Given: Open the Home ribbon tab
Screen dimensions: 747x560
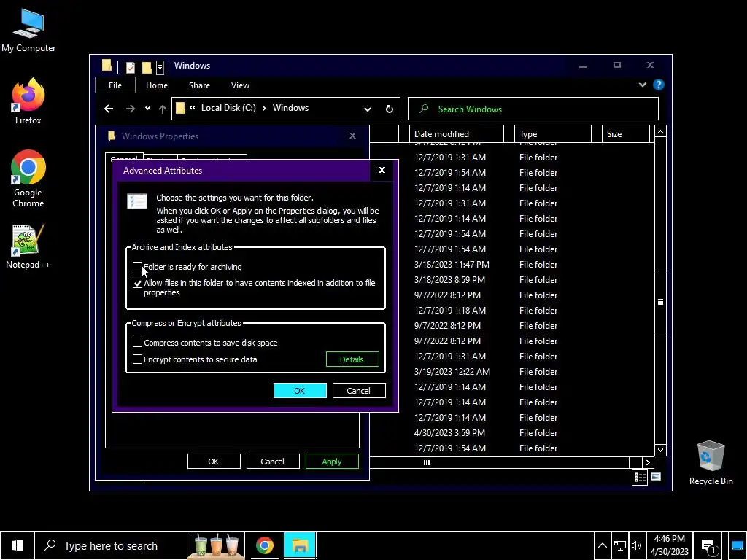Looking at the screenshot, I should click(157, 85).
